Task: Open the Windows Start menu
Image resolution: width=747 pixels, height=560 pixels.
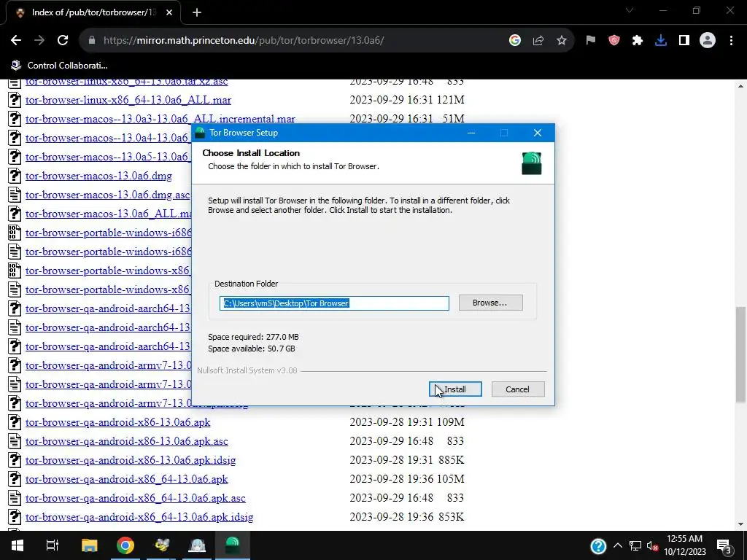Action: coord(18,545)
